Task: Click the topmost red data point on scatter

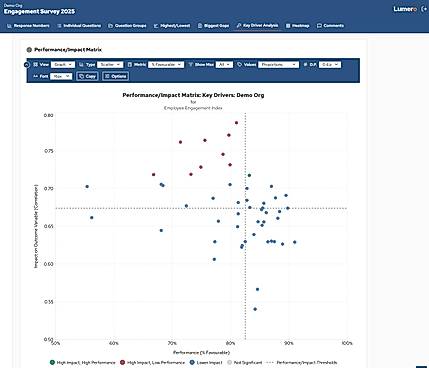Action: [236, 123]
